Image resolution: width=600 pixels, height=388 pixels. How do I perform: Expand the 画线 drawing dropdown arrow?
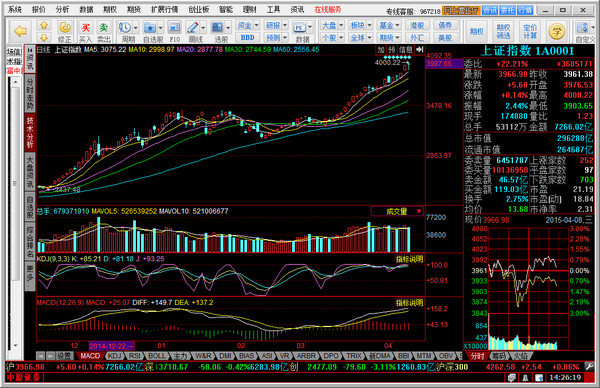tap(203, 28)
